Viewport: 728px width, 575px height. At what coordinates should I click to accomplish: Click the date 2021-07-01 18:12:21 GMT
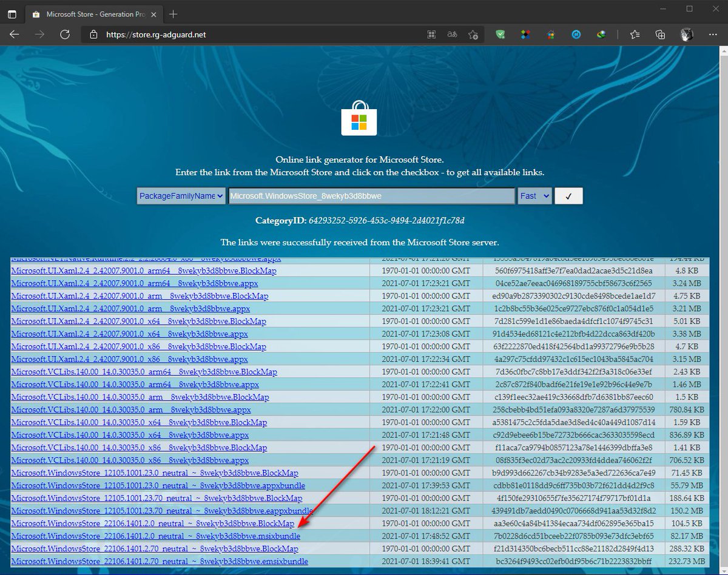pyautogui.click(x=426, y=511)
